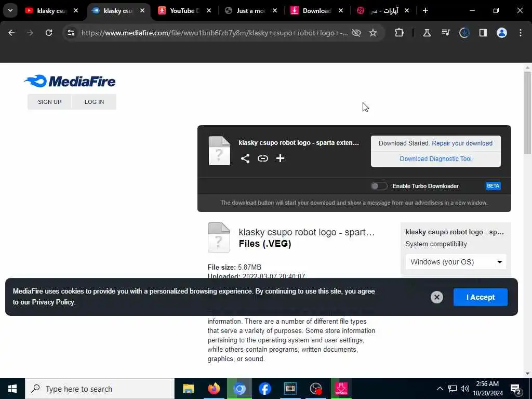
Task: Switch to the YouTube Downloader tab
Action: click(184, 10)
